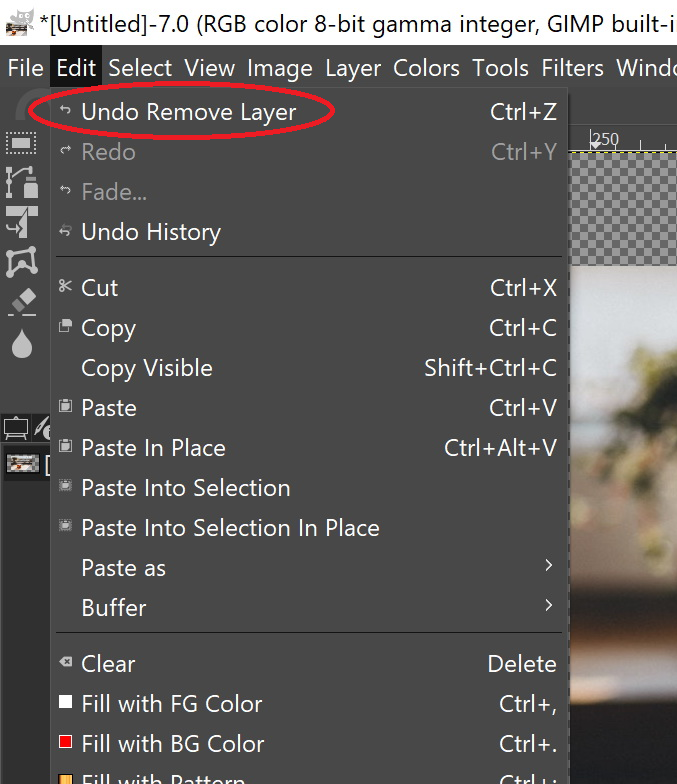Click the white Fill with FG Color icon
The height and width of the screenshot is (784, 677).
coord(66,704)
